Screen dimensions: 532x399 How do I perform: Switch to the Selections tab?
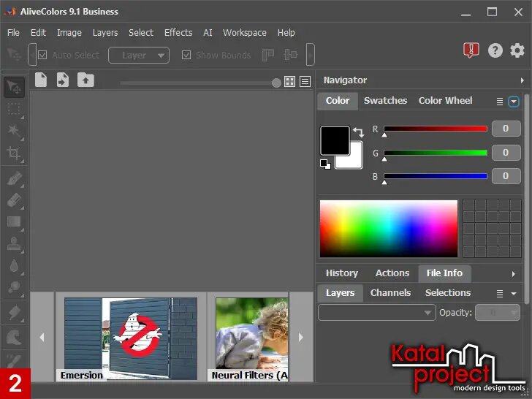[x=448, y=293]
